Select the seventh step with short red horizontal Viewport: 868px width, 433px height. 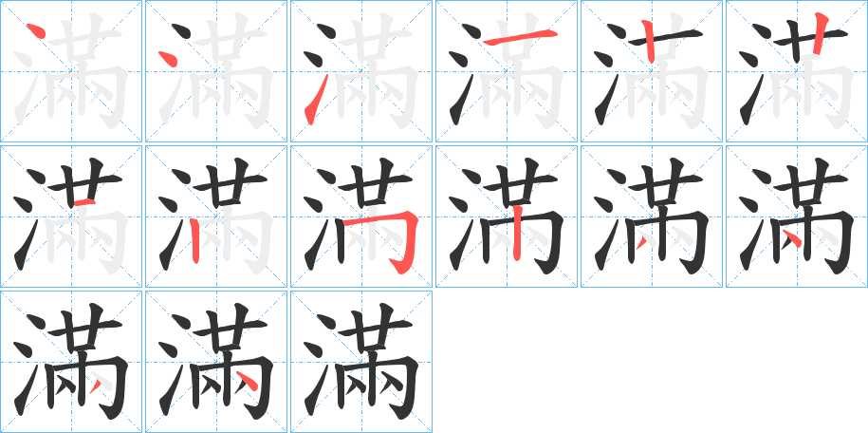pos(71,216)
